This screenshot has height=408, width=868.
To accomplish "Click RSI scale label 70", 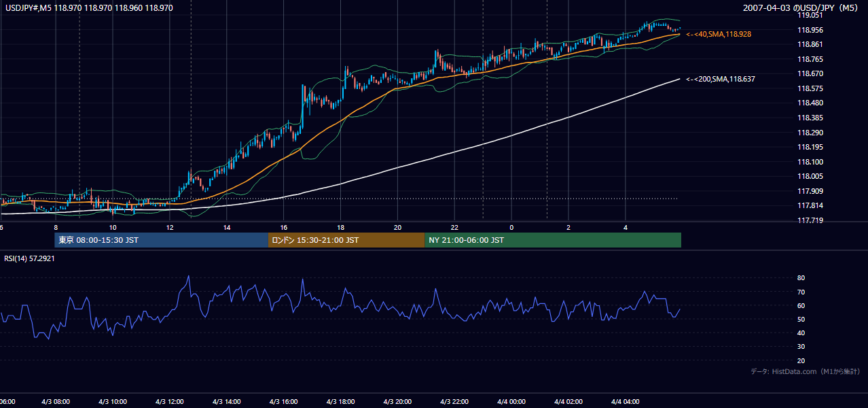I will coord(801,292).
